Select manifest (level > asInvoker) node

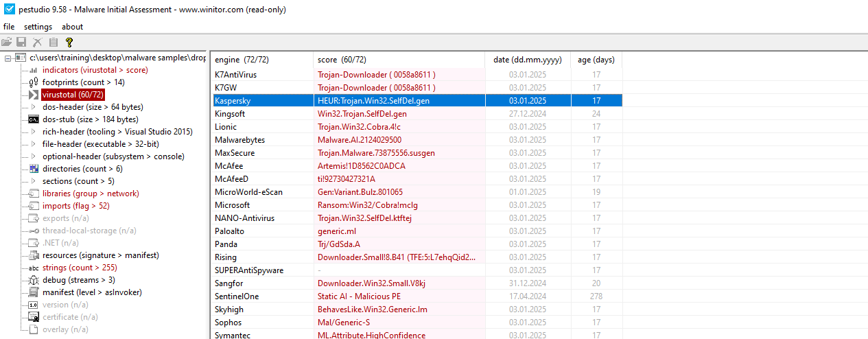click(92, 292)
